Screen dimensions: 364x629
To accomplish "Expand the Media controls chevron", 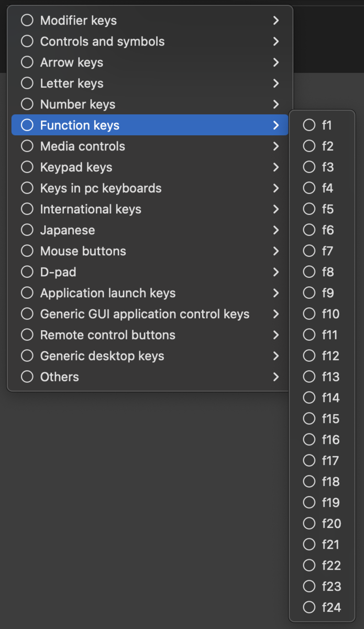I will pos(276,146).
